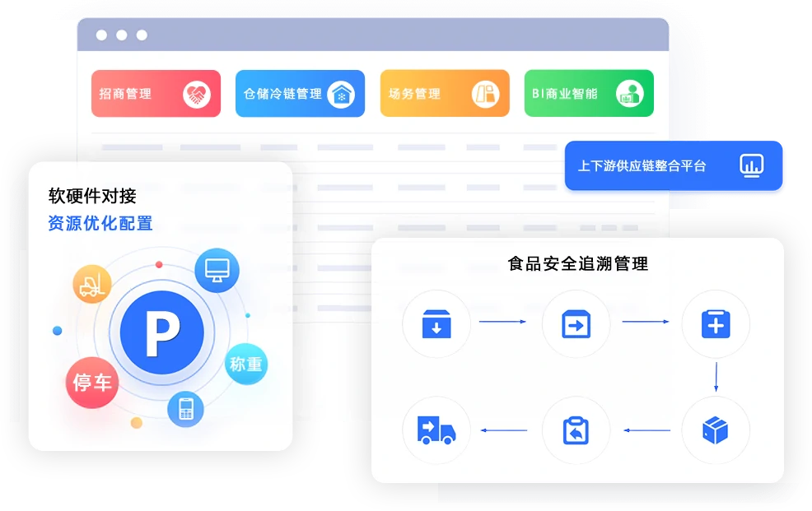
Task: Click the chart presentation icon on supply chain banner
Action: pyautogui.click(x=751, y=165)
